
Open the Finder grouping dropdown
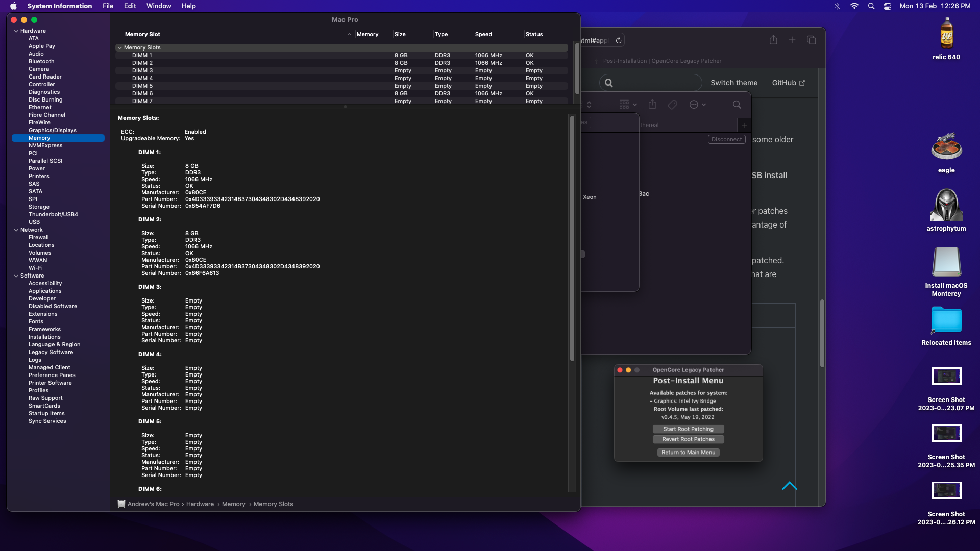click(x=628, y=105)
